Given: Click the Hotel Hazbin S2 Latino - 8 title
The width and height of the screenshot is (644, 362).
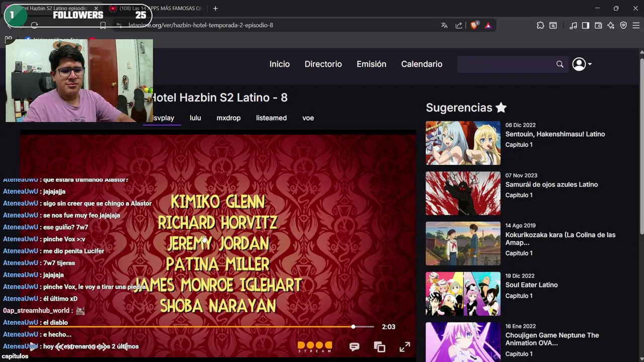Looking at the screenshot, I should click(x=219, y=98).
